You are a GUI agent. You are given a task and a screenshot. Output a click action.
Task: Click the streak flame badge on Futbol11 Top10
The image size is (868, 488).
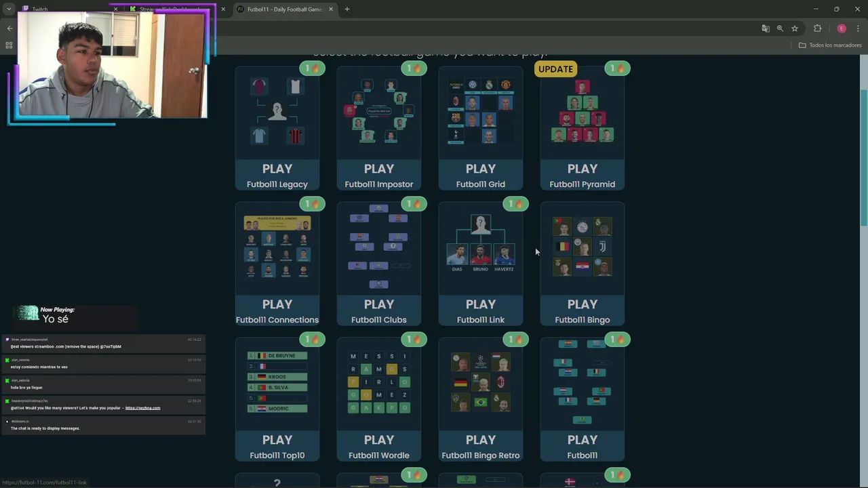[313, 340]
